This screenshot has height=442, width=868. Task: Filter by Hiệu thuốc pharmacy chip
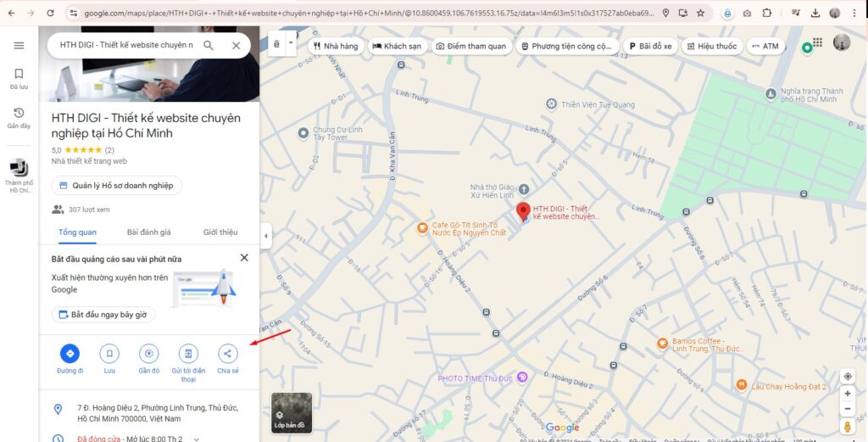[x=712, y=46]
